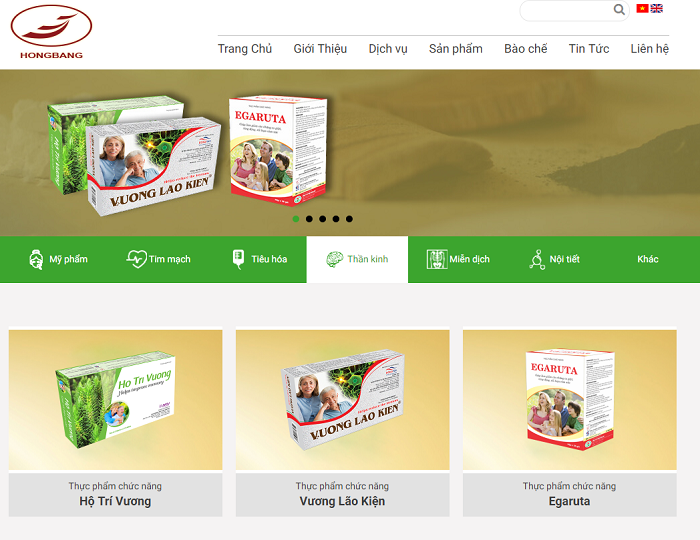Switch language with the Vietnamese flag

[642, 8]
